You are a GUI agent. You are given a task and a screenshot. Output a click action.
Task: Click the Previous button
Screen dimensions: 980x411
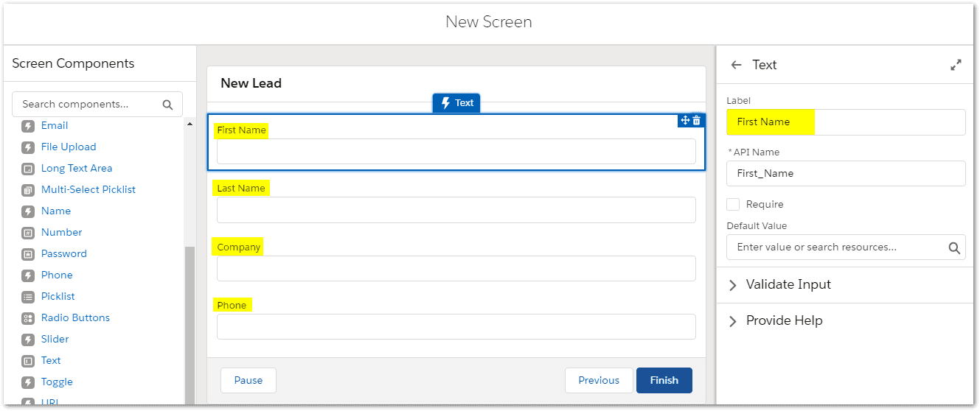[x=598, y=380]
